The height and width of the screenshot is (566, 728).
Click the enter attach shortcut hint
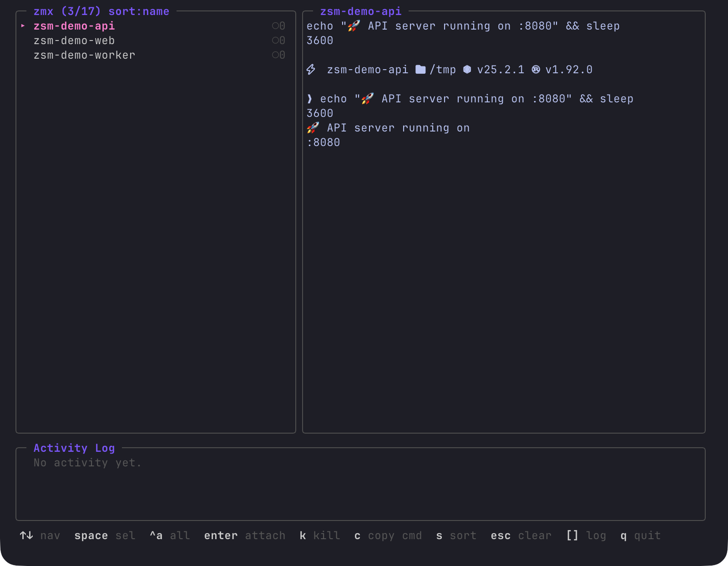point(245,536)
